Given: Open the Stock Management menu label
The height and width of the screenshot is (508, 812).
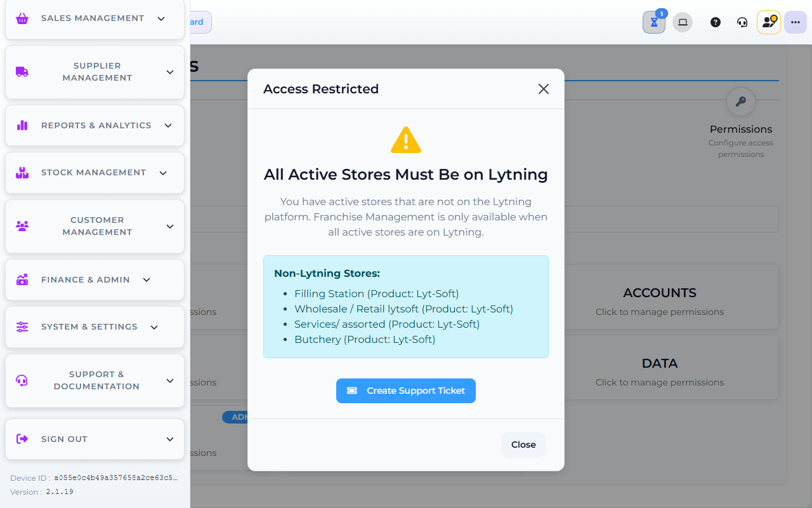Looking at the screenshot, I should point(94,173).
